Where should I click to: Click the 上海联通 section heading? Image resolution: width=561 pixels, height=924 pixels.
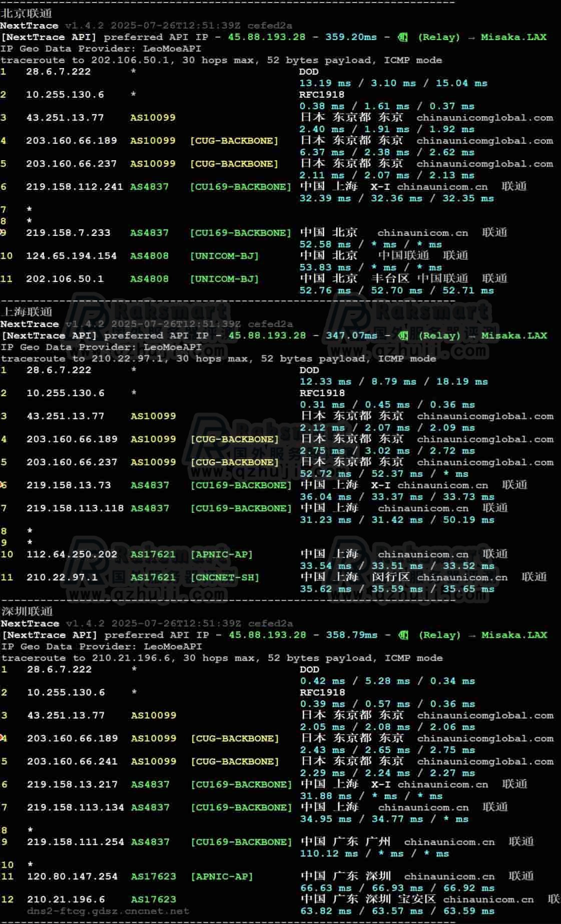pyautogui.click(x=27, y=312)
